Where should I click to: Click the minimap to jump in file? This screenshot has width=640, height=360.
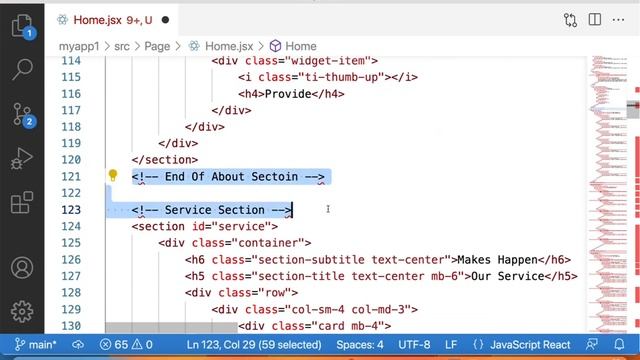click(x=608, y=195)
